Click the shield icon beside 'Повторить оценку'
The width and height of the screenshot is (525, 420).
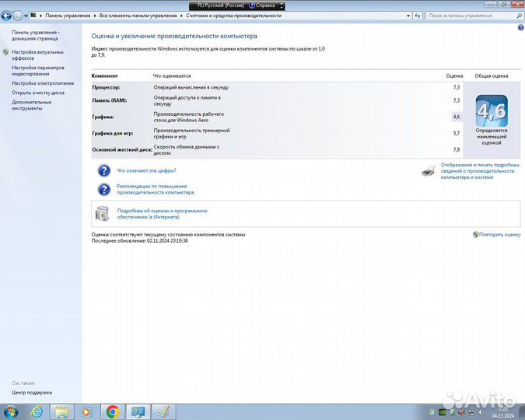pos(475,234)
